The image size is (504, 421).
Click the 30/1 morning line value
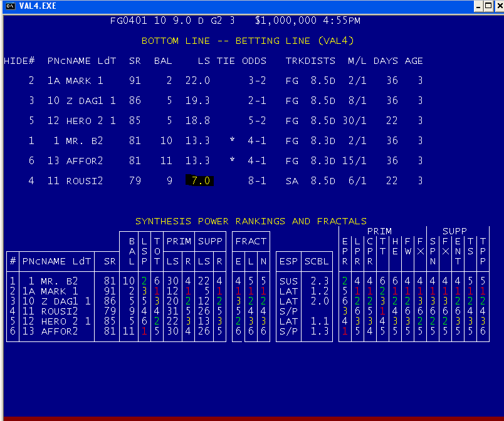pyautogui.click(x=354, y=121)
